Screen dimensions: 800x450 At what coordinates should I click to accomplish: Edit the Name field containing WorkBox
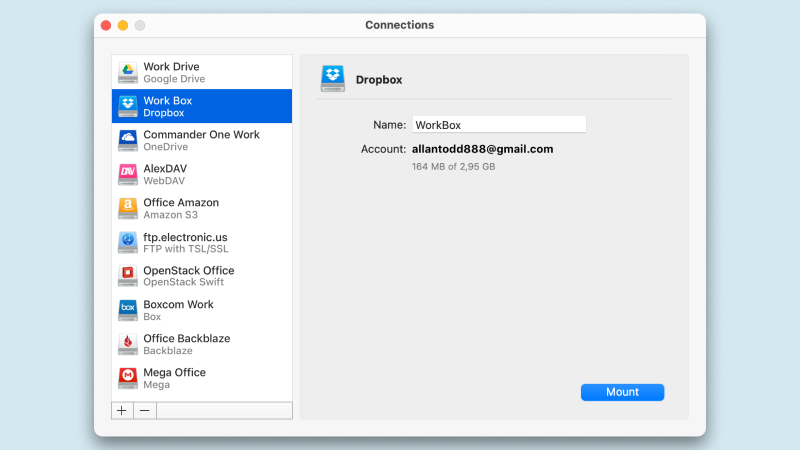click(499, 124)
